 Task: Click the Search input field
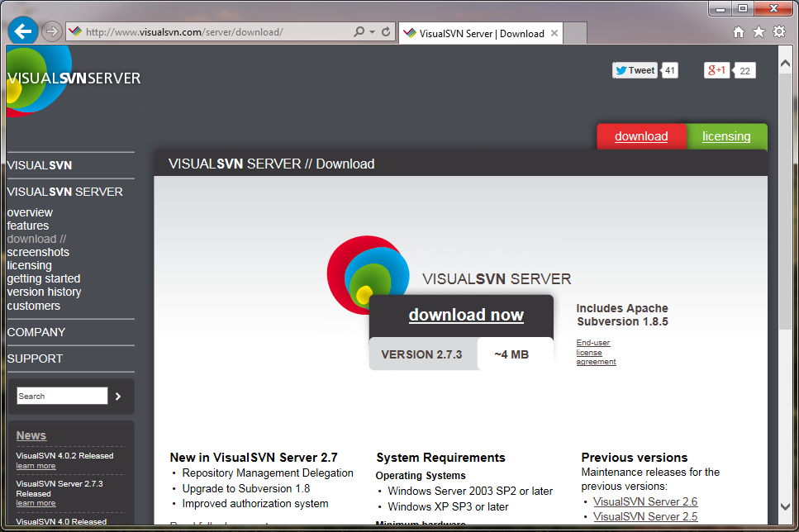pos(62,396)
